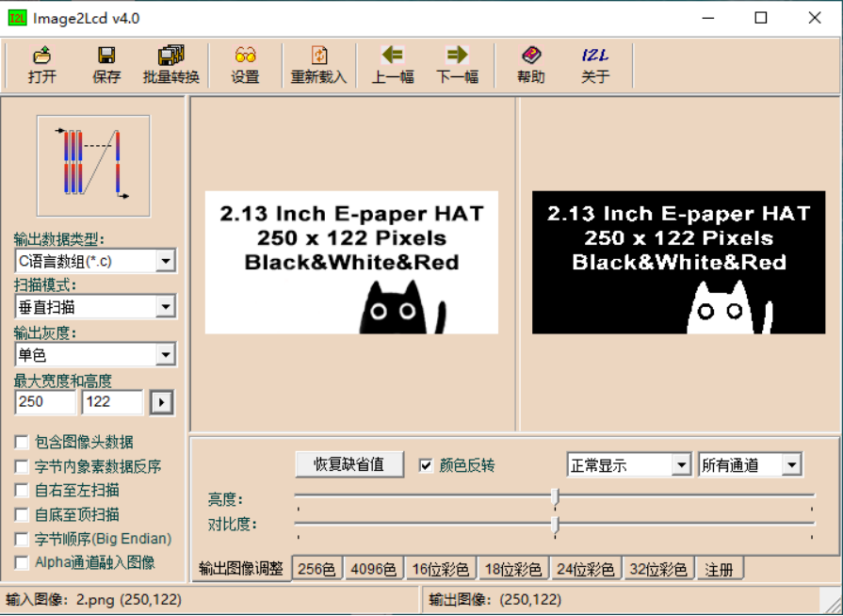Expand 输出数据类型 C语言数组 dropdown
Screen dimensions: 843x616
tap(165, 261)
